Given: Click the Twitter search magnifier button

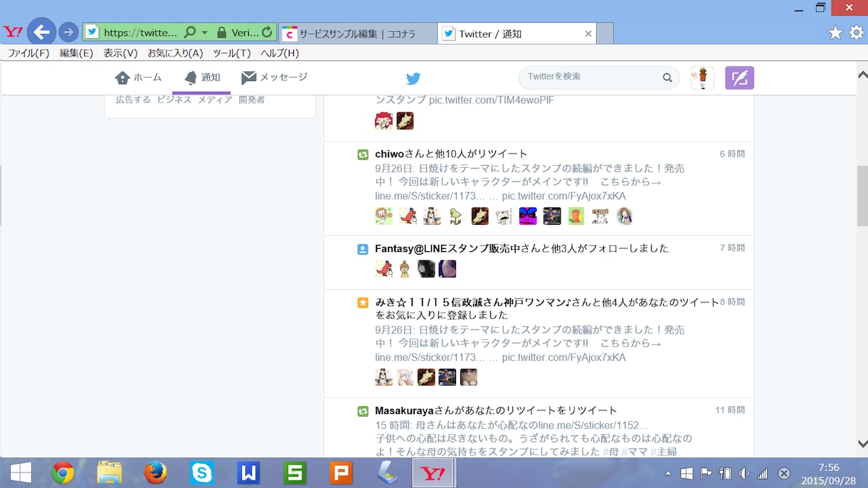Looking at the screenshot, I should pos(667,78).
